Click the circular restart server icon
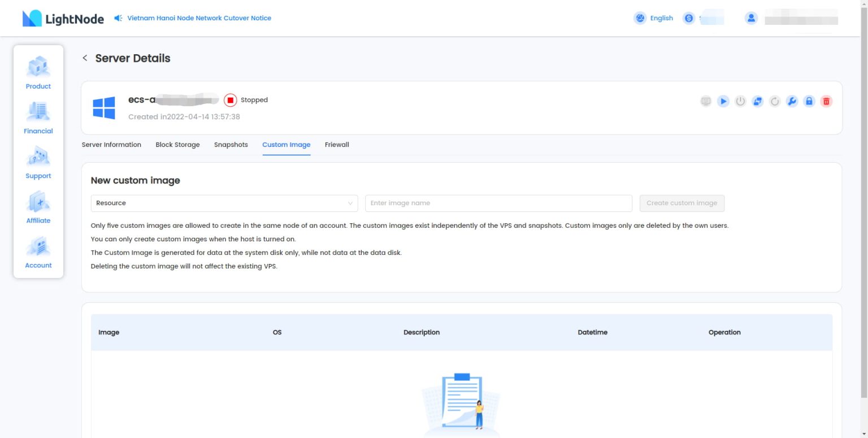868x438 pixels. point(775,102)
